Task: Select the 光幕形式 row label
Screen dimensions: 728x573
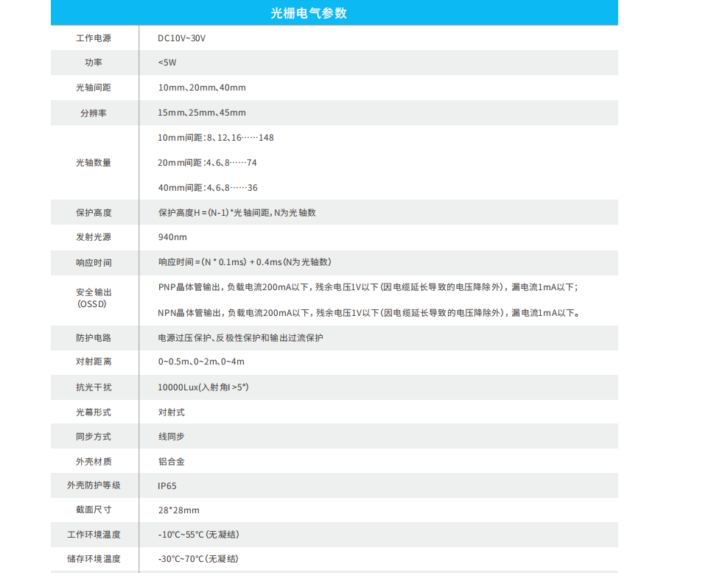Action: 94,412
